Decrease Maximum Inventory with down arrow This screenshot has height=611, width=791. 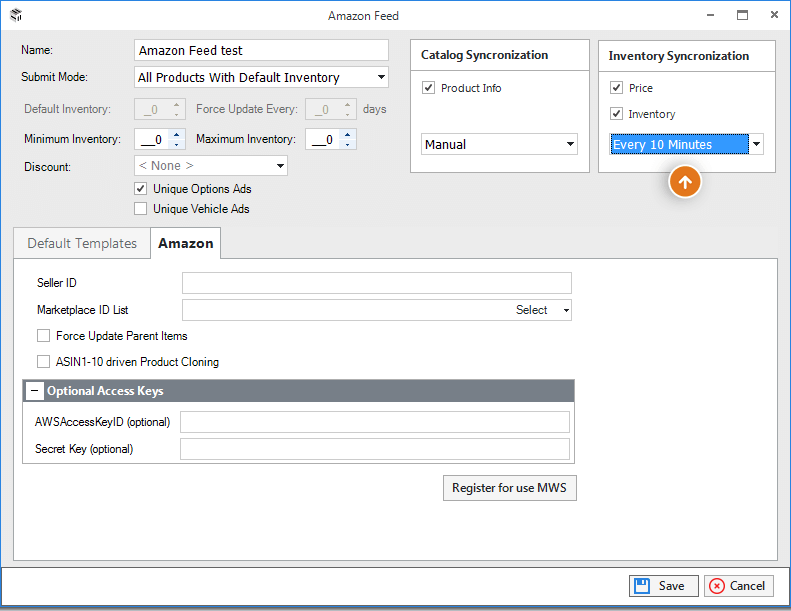click(348, 145)
